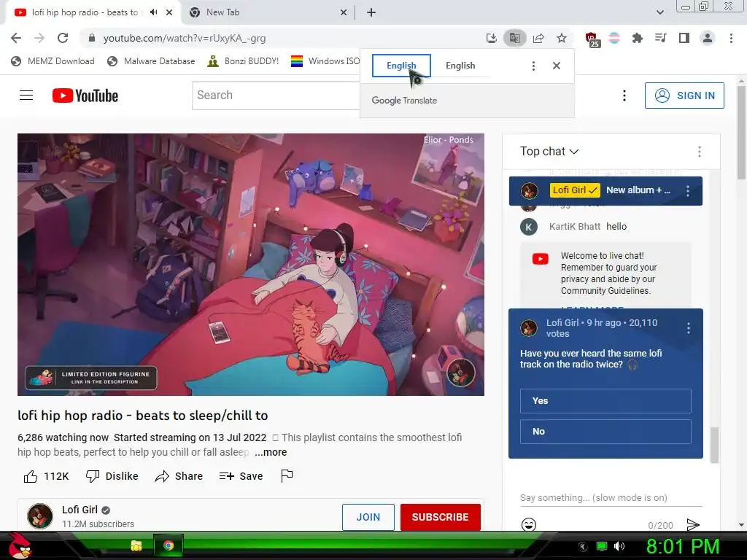Open a new browser tab
Screen dimensions: 747x560
(x=371, y=12)
